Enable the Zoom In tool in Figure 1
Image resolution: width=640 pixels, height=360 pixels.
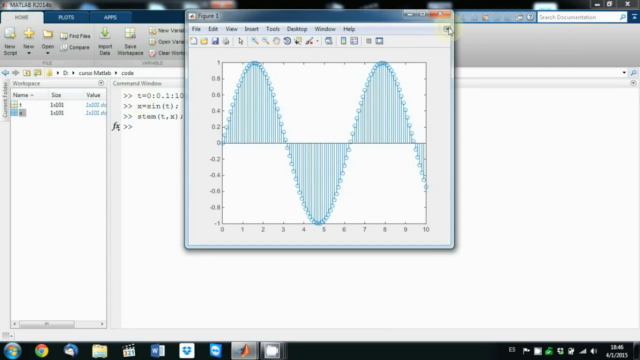254,41
